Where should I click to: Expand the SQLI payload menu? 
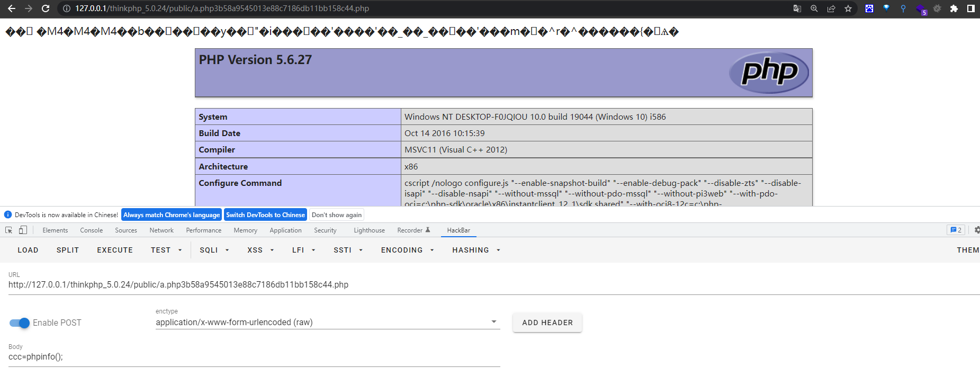click(x=214, y=250)
